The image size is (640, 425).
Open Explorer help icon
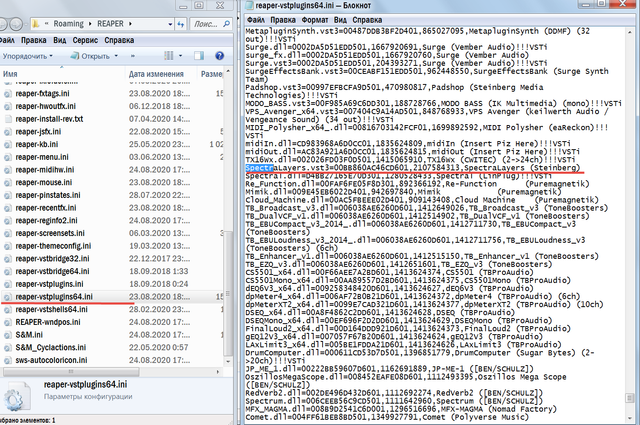[x=219, y=56]
